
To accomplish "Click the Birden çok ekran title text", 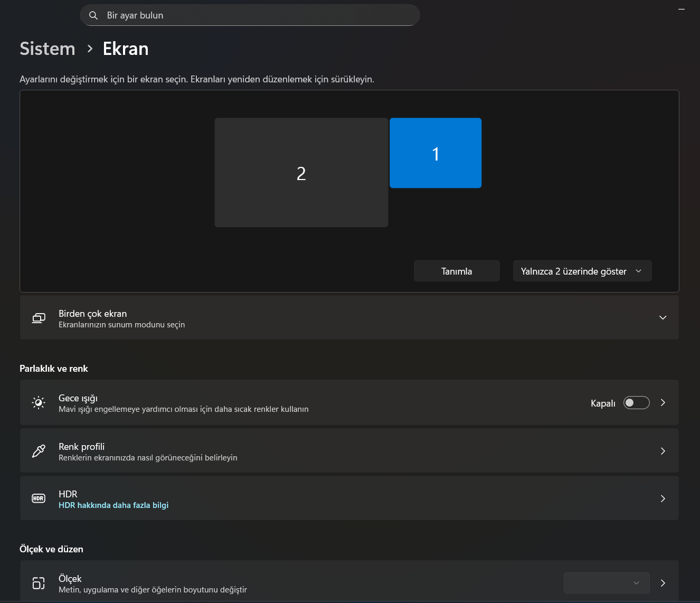I will 93,314.
